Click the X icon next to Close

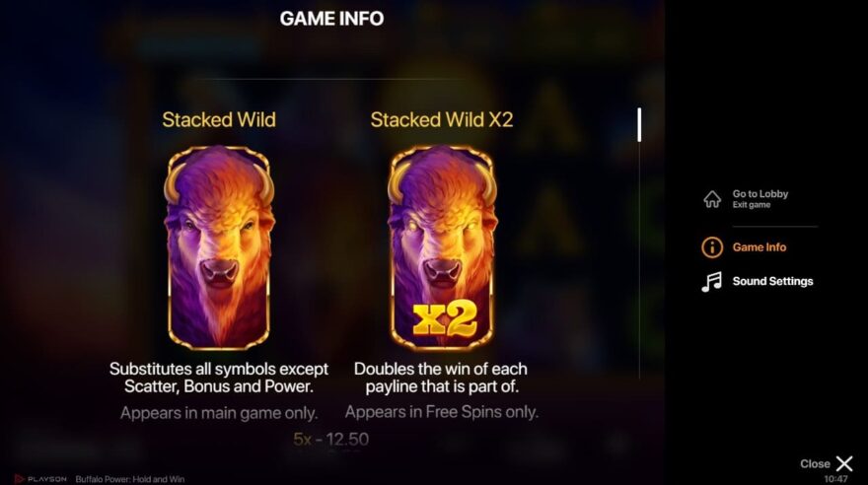(x=844, y=463)
